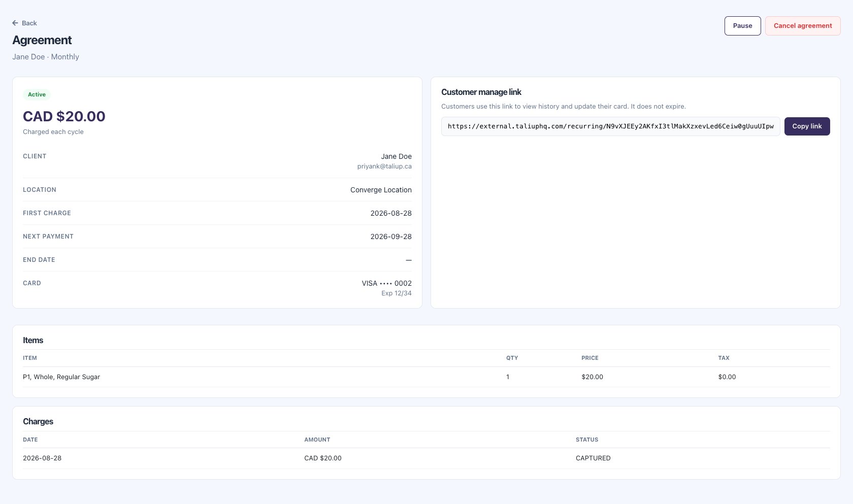This screenshot has width=853, height=504.
Task: Click the END DATE label
Action: (39, 260)
